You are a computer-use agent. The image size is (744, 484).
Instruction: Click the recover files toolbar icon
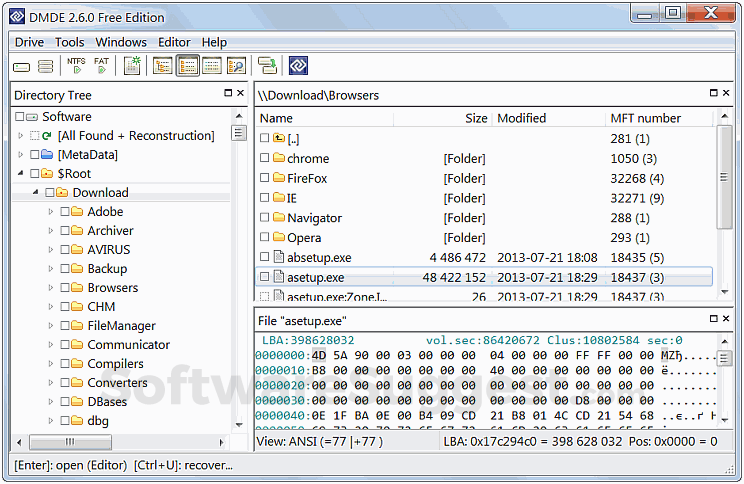click(x=267, y=66)
